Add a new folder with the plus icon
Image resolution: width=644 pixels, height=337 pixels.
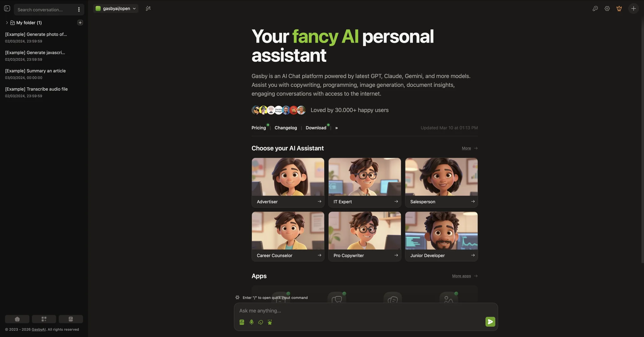[x=80, y=22]
